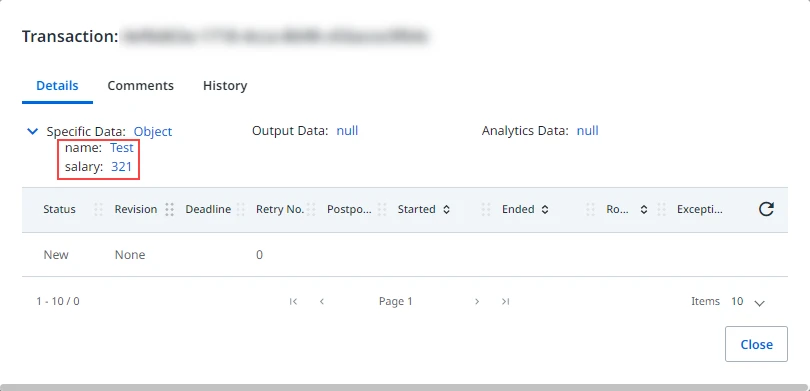Select the null Analytics Data value

[587, 131]
